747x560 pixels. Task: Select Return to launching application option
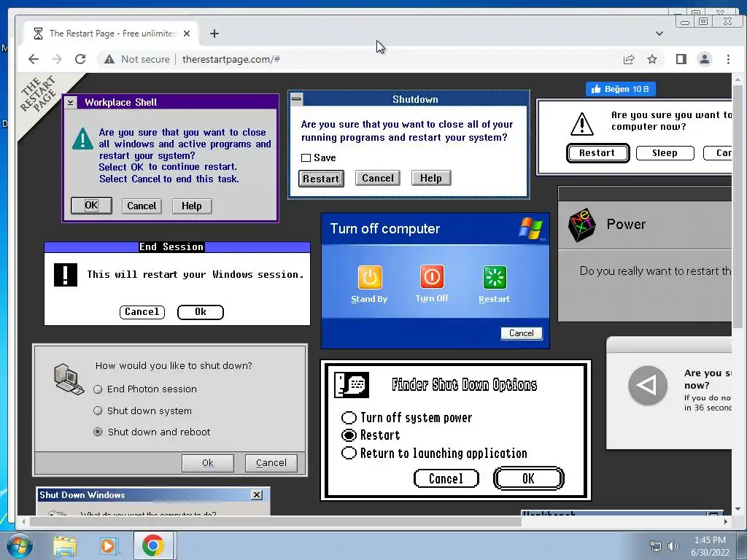tap(349, 453)
